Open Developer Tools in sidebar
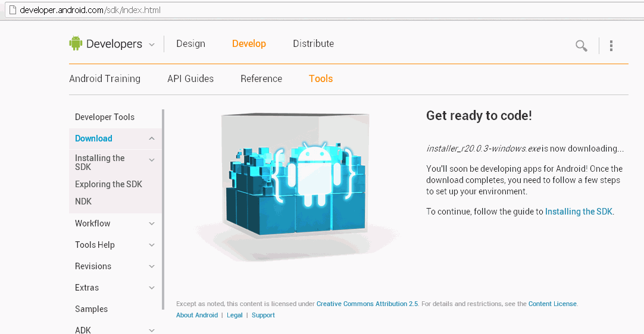 click(105, 117)
